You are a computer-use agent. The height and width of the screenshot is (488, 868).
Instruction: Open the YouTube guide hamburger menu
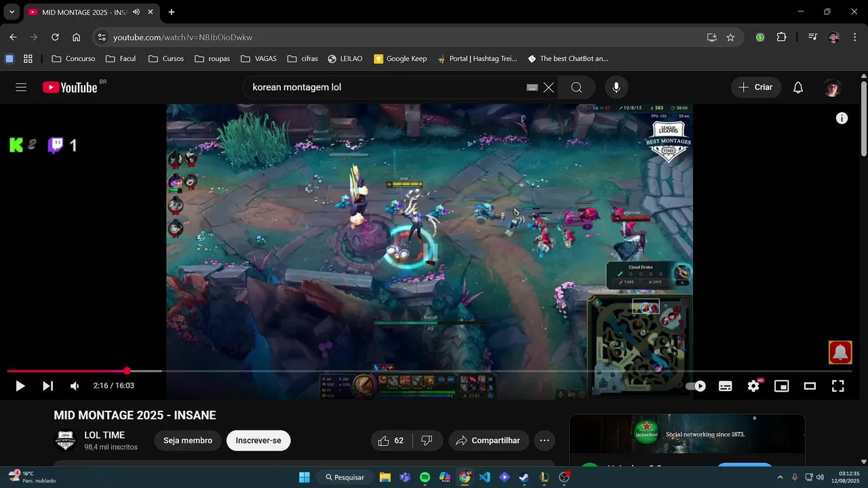(x=21, y=87)
